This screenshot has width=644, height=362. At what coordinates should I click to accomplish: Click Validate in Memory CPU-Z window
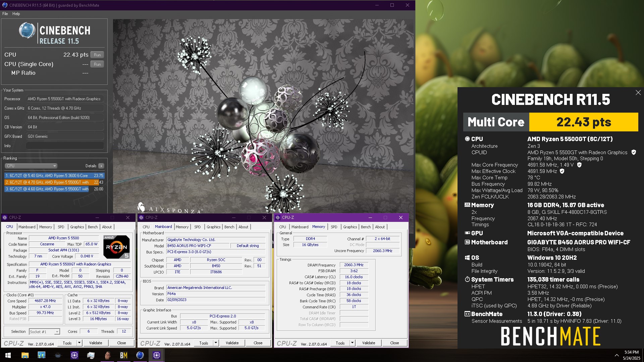click(x=369, y=343)
